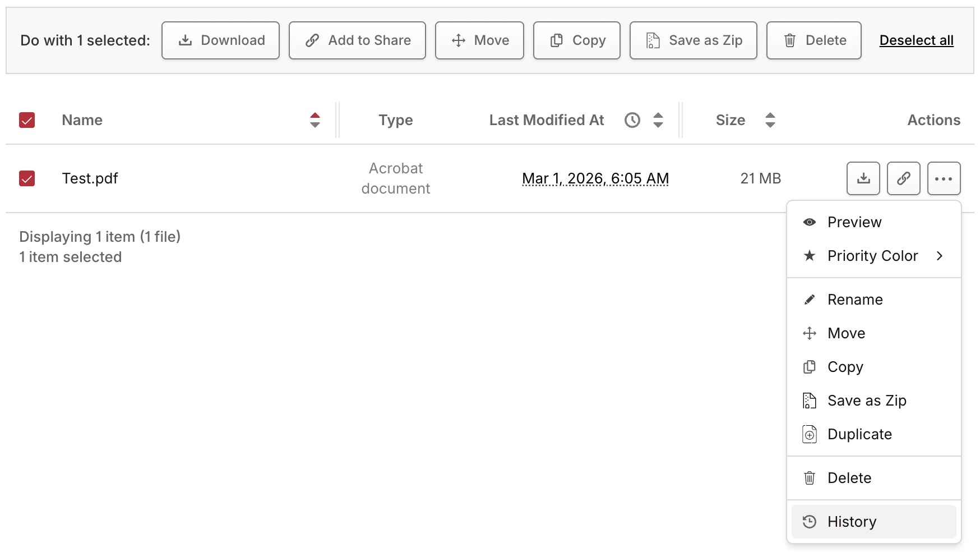This screenshot has width=980, height=552.
Task: Open the Priority Color submenu
Action: tap(874, 256)
